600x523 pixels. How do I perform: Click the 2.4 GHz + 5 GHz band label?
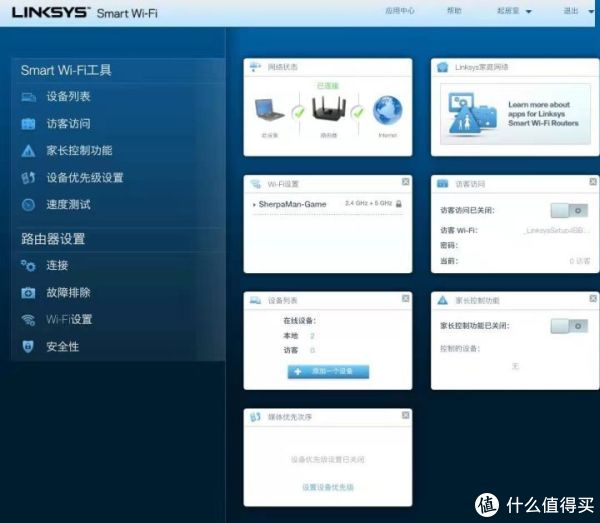(368, 204)
